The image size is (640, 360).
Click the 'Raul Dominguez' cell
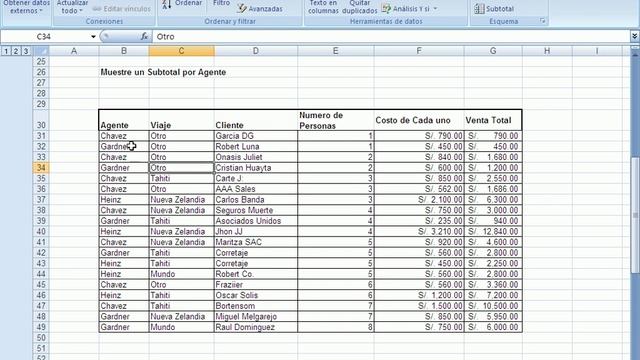click(256, 327)
